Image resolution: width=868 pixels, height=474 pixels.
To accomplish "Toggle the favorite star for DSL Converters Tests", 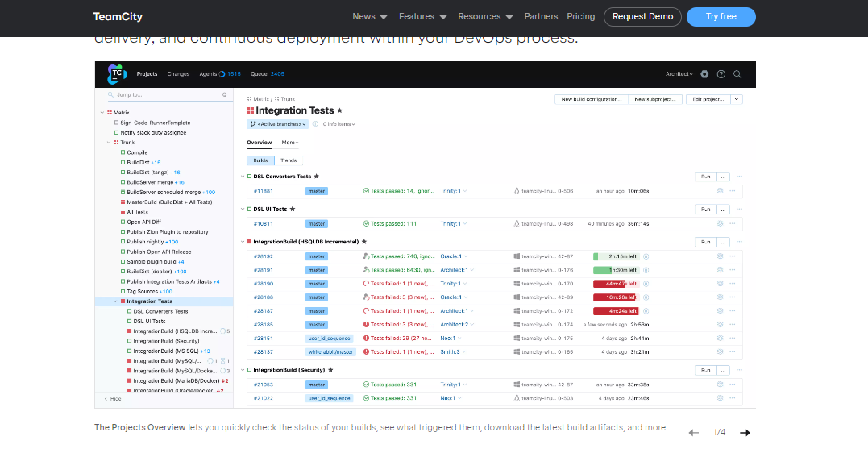I will coord(316,177).
